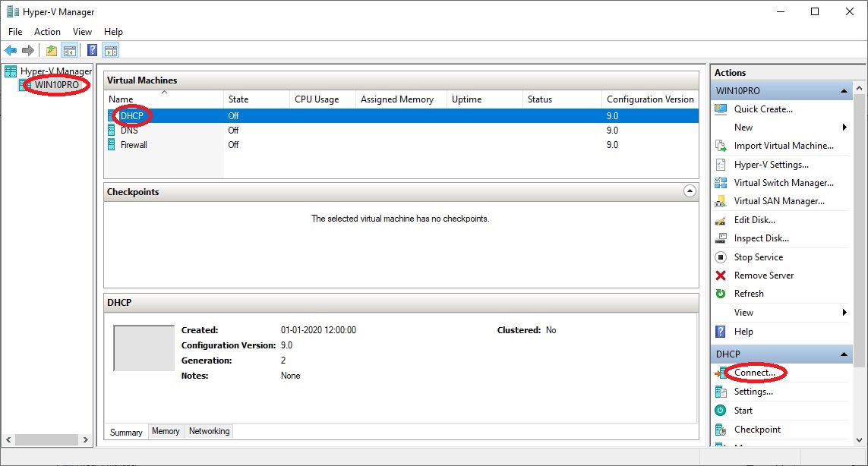This screenshot has height=466, width=868.
Task: Click the Virtual Switch Manager icon
Action: 721,183
